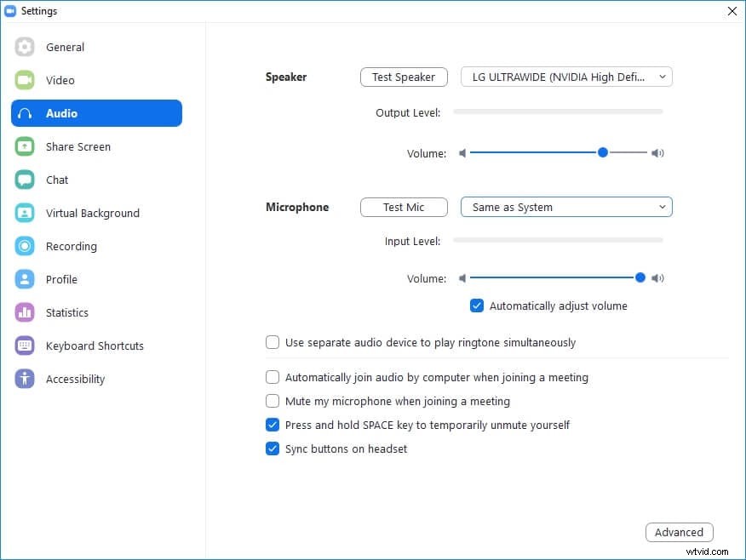Click the Test Speaker button
Image resolution: width=746 pixels, height=560 pixels.
(404, 77)
